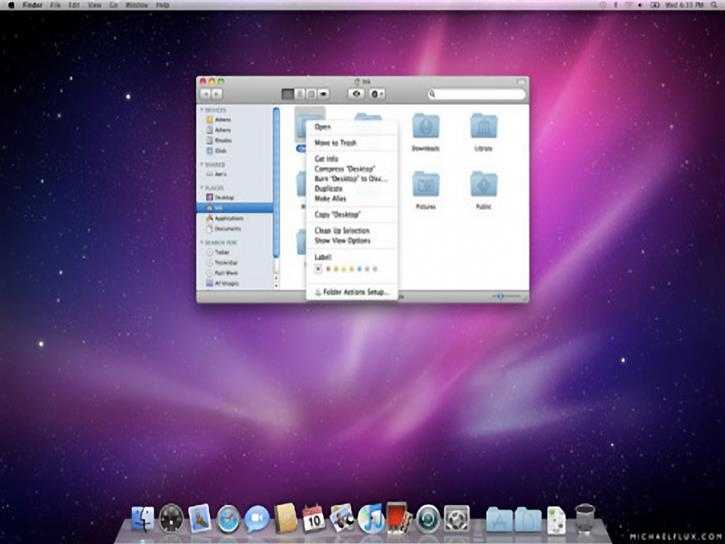725x544 pixels.
Task: Open iTunes from the Dock
Action: 371,519
